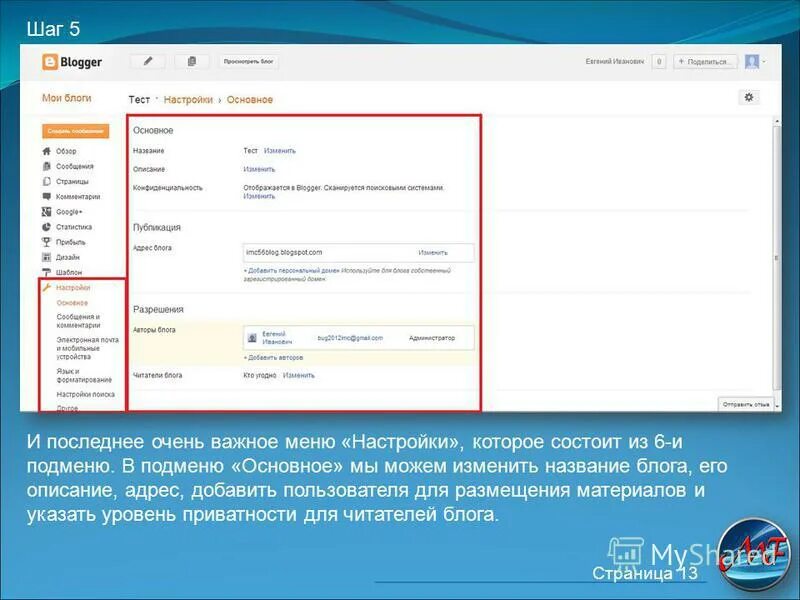Click the Blogger logo icon

coord(49,62)
